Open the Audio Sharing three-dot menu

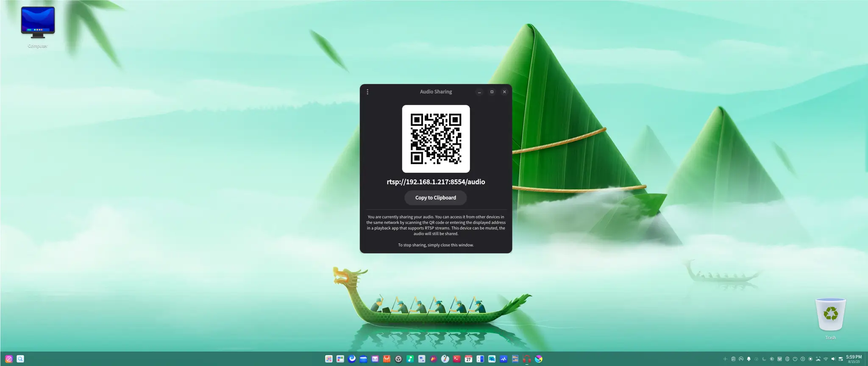(367, 91)
